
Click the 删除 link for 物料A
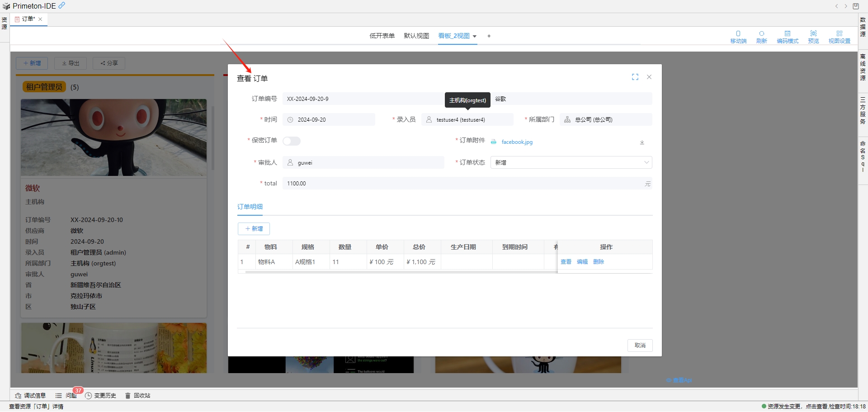coord(598,262)
